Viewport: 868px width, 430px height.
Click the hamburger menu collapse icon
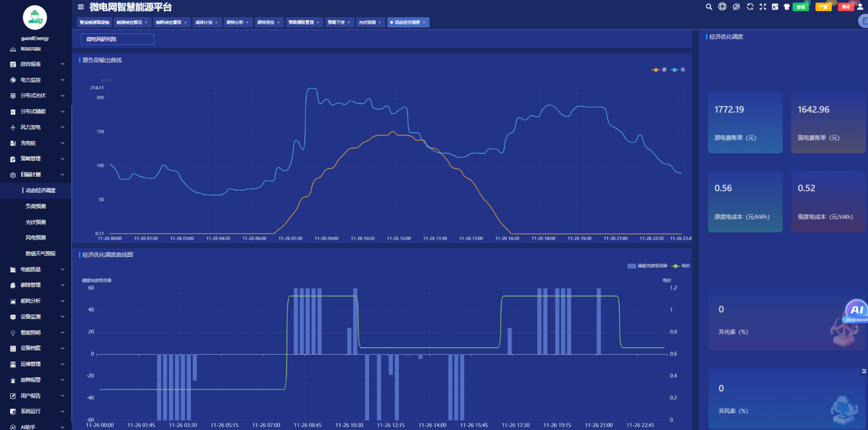click(x=81, y=7)
